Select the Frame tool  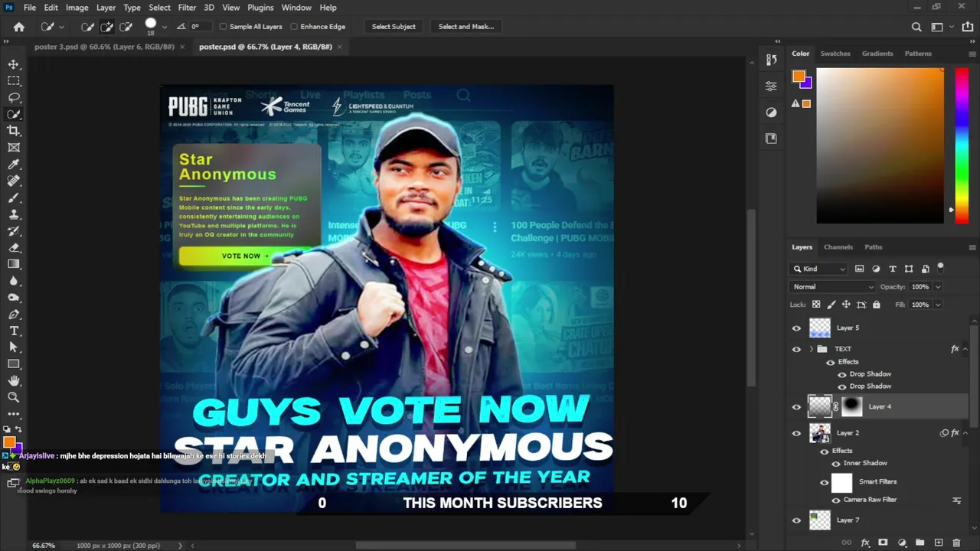tap(14, 148)
